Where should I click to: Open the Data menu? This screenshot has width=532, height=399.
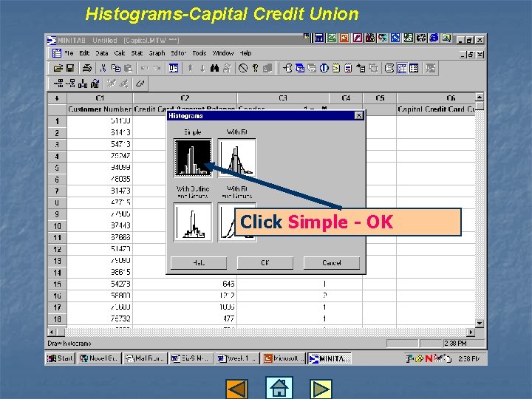click(101, 53)
